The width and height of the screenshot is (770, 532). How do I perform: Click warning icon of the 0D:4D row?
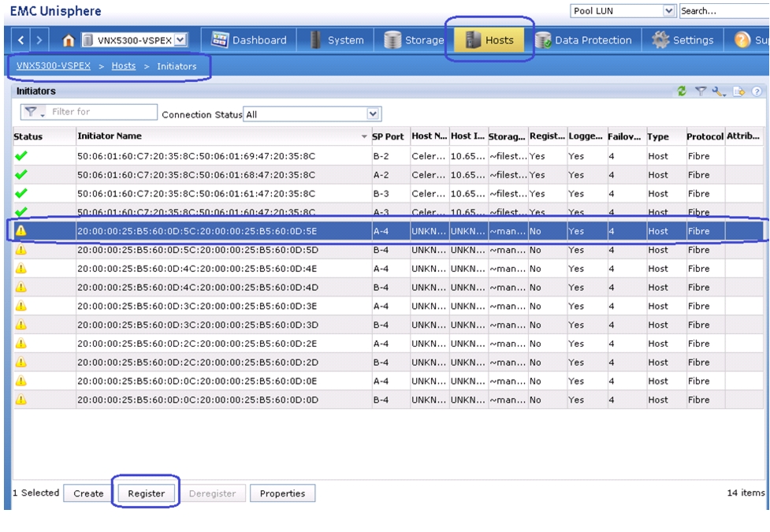pos(21,287)
